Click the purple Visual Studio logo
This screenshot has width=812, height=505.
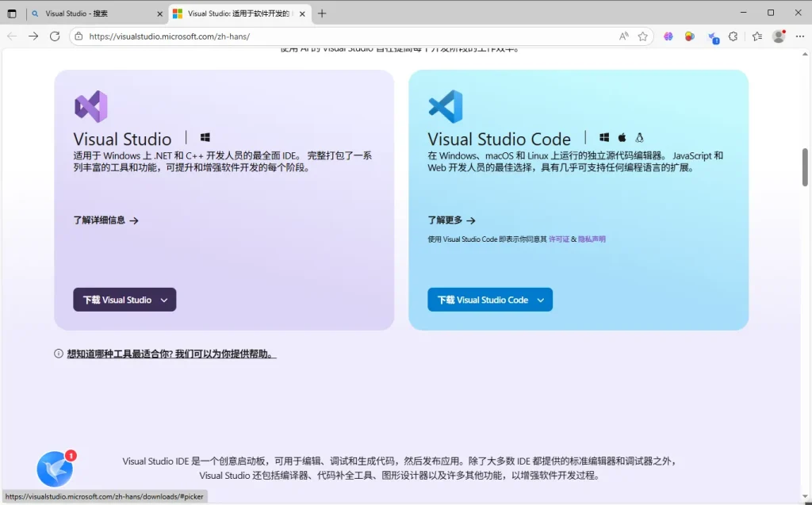point(90,106)
